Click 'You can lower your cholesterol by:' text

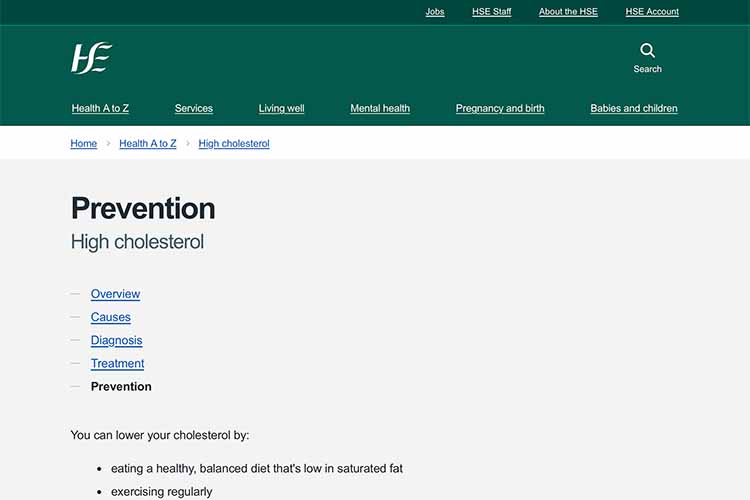coord(160,435)
